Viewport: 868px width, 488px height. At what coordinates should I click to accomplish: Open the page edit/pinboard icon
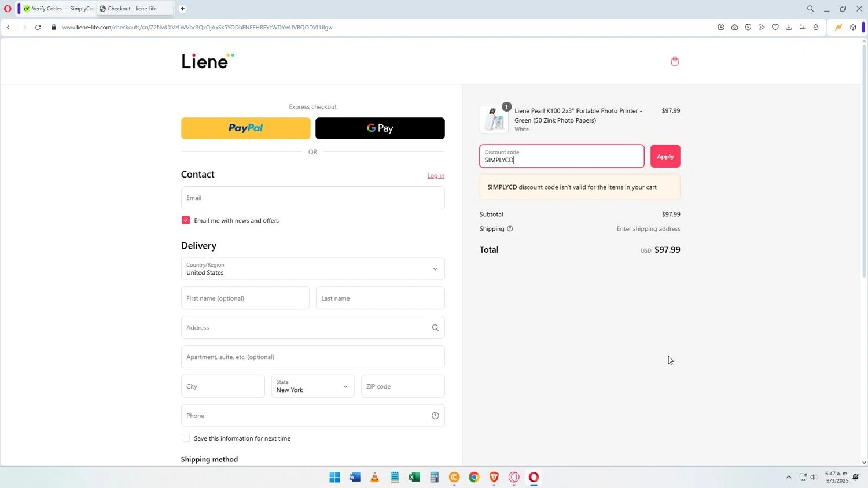tap(721, 27)
